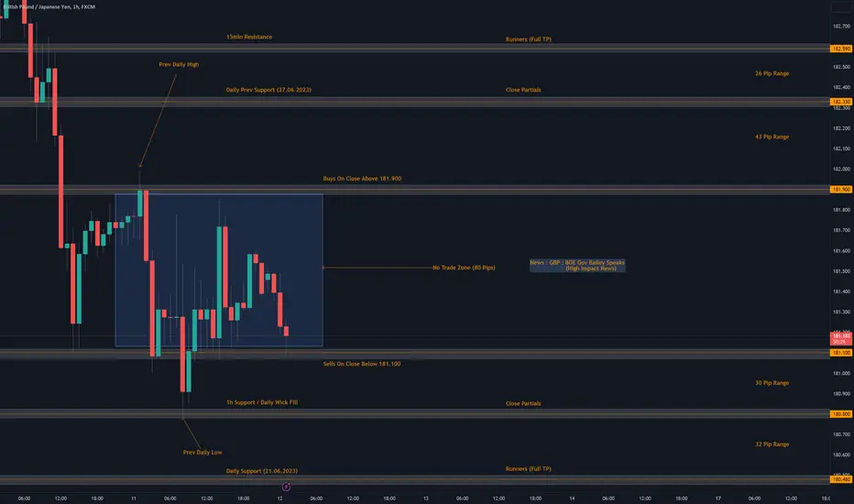Click the orange 180.800 price tag

841,414
